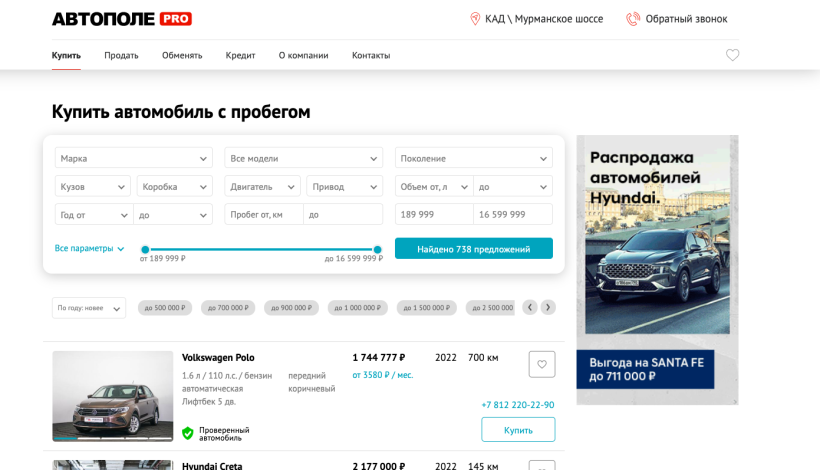This screenshot has width=820, height=470.
Task: Click Найдено 738 предложений button
Action: point(474,248)
